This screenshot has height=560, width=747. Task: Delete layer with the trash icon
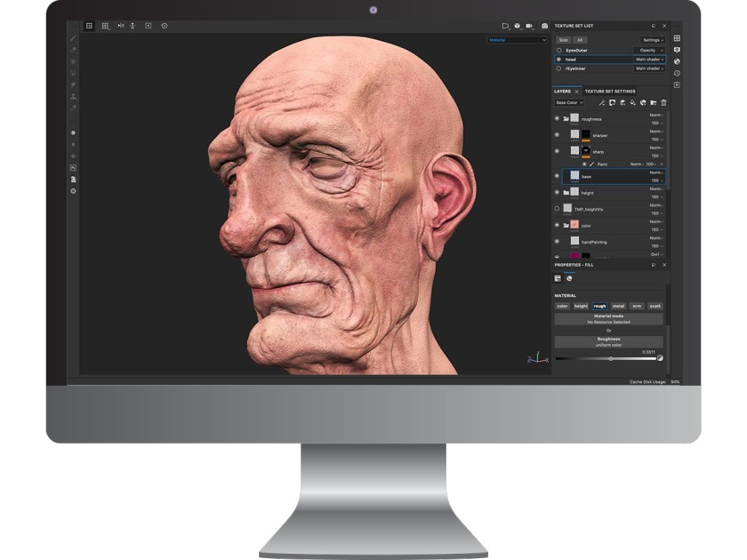tap(663, 102)
